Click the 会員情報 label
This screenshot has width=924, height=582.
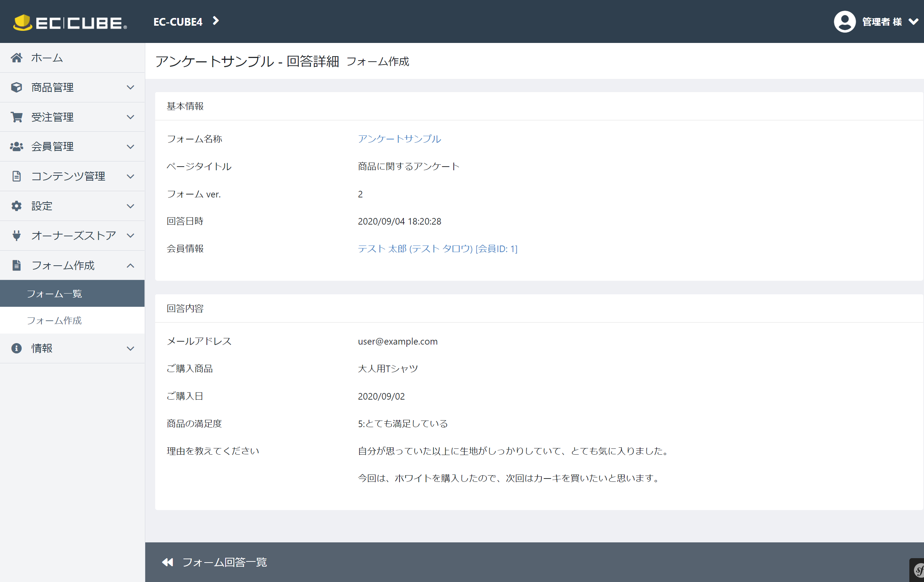pos(185,249)
